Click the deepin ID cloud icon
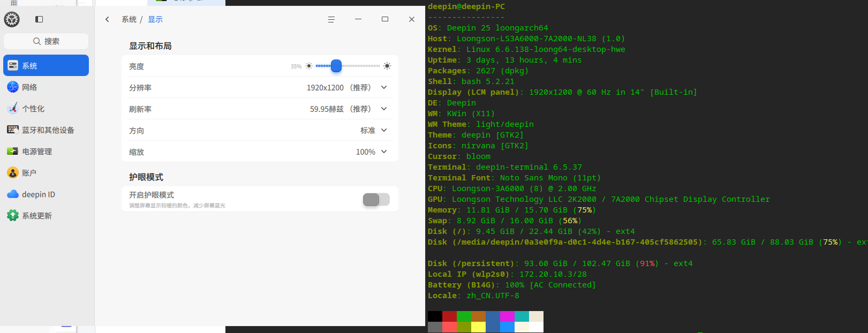This screenshot has height=333, width=868. 13,194
